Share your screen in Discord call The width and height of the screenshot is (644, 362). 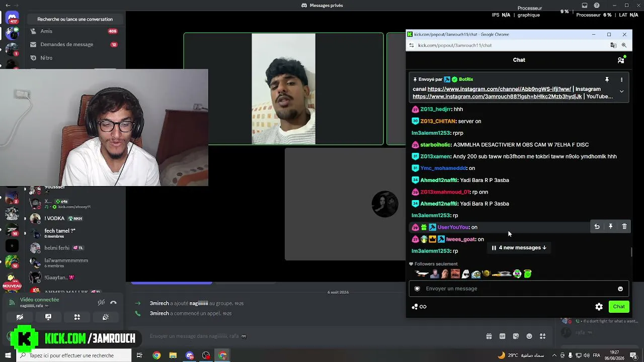point(48,317)
